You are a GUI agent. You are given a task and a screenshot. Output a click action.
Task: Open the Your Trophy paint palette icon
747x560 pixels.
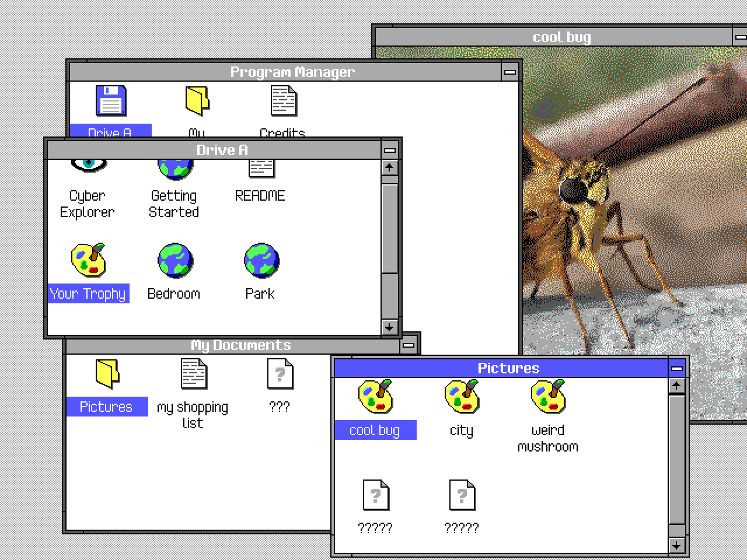(89, 260)
